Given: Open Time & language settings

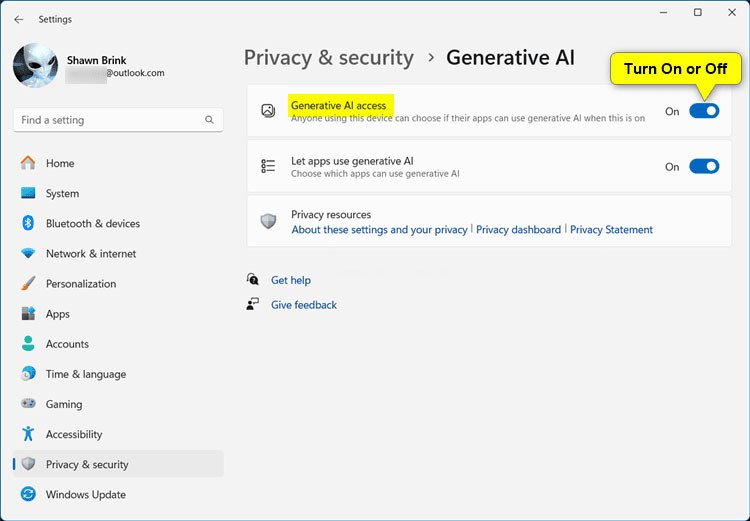Looking at the screenshot, I should point(86,374).
